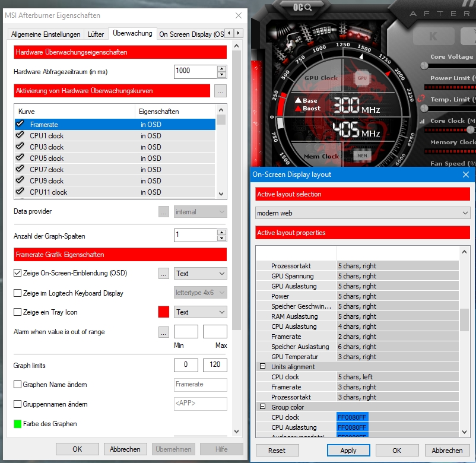Check Graphen Name ändern
The height and width of the screenshot is (463, 476).
coord(18,385)
